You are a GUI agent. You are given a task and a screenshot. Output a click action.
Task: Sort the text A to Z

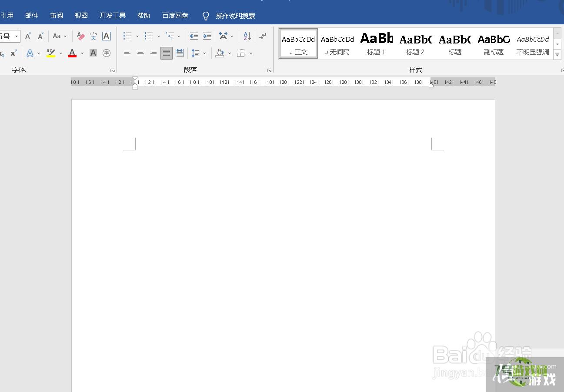tap(247, 36)
